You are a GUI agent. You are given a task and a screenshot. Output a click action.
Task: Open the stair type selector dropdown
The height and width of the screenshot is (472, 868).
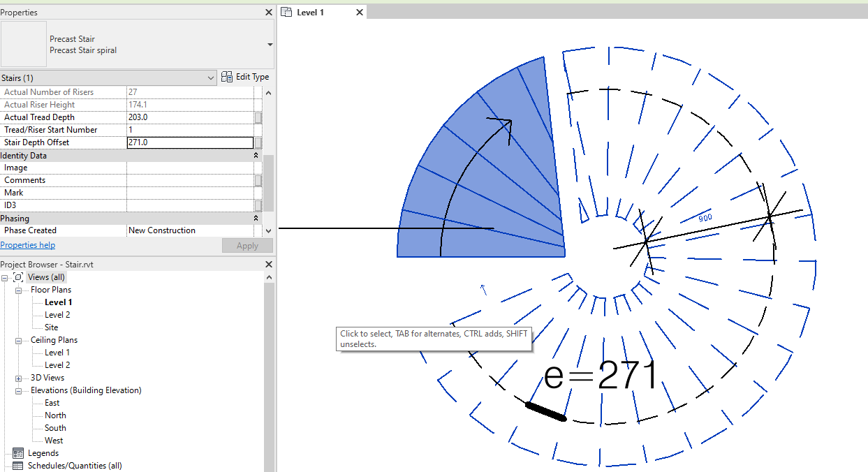click(x=269, y=43)
